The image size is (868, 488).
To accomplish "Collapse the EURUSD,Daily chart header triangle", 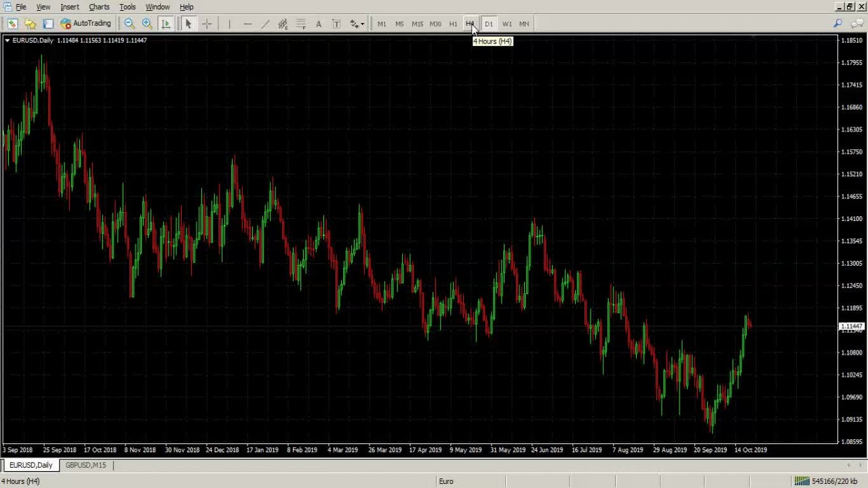I will click(x=7, y=40).
